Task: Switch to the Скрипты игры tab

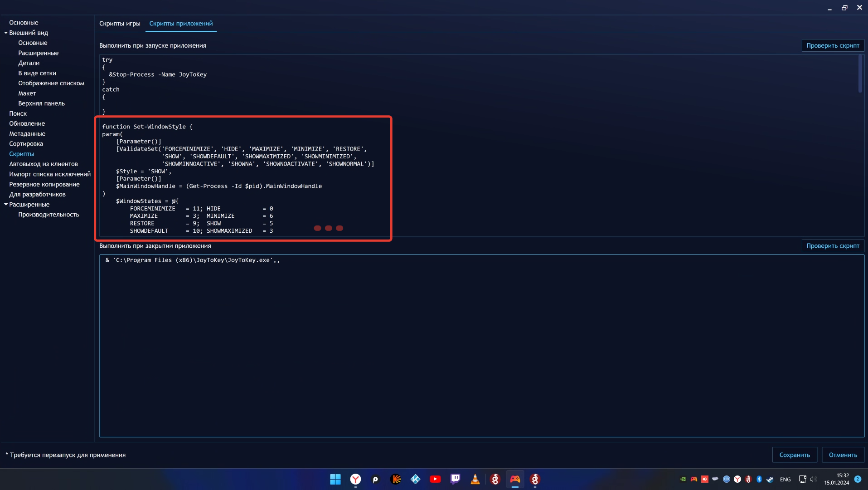Action: click(120, 24)
